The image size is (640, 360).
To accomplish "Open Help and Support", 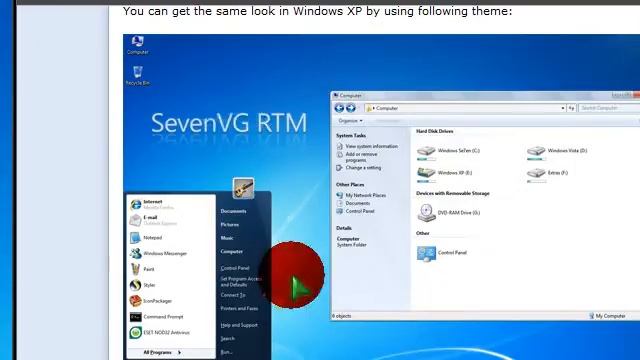I will pyautogui.click(x=239, y=325).
